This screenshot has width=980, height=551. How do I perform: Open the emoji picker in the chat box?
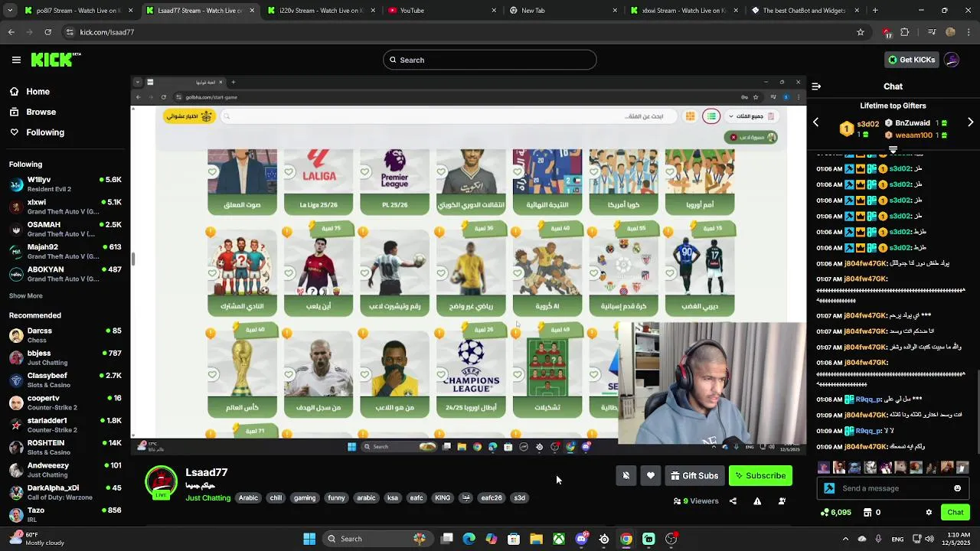[957, 488]
